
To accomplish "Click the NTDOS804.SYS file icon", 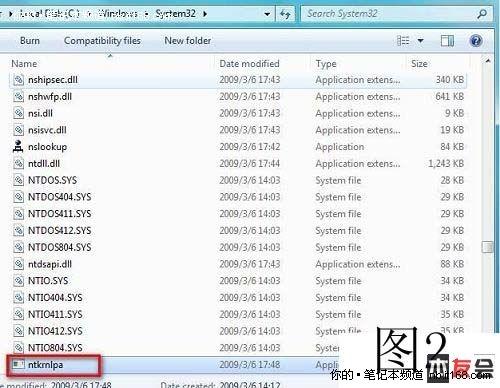I will [18, 247].
